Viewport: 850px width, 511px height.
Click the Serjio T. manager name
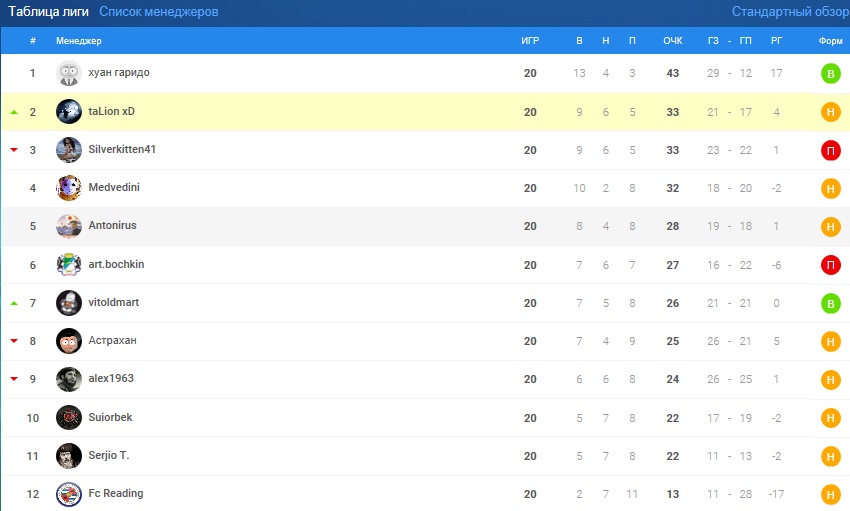[x=108, y=455]
